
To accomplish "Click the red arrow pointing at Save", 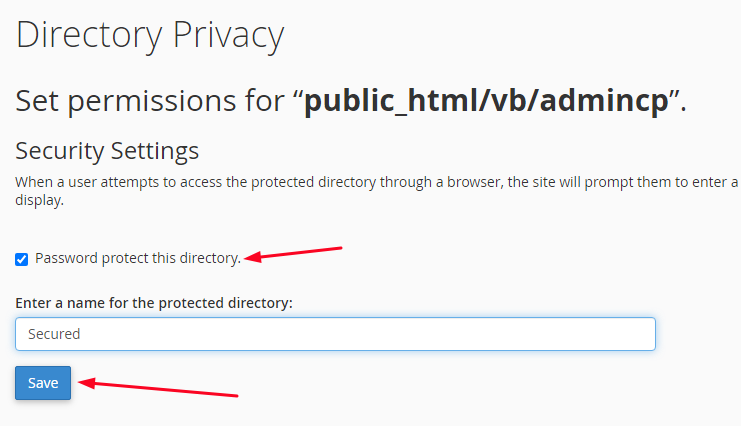I will (158, 389).
